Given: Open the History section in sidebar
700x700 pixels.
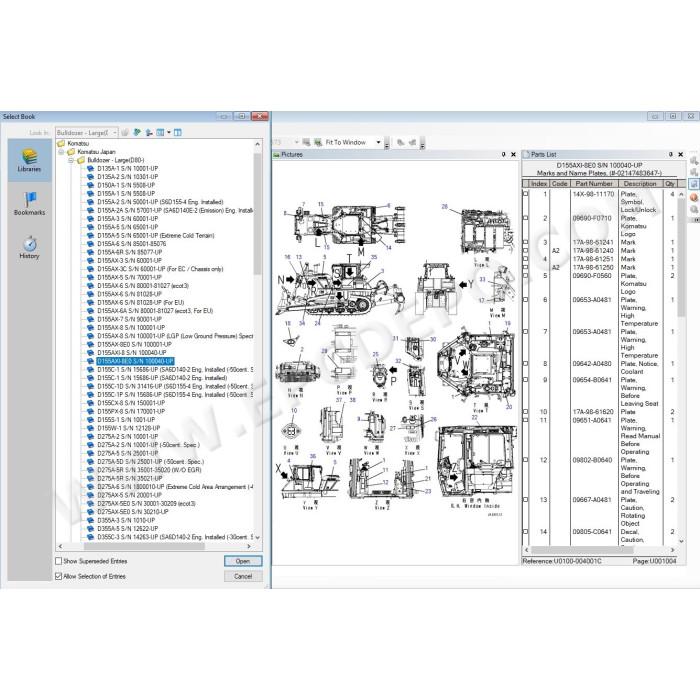Looking at the screenshot, I should tap(29, 247).
